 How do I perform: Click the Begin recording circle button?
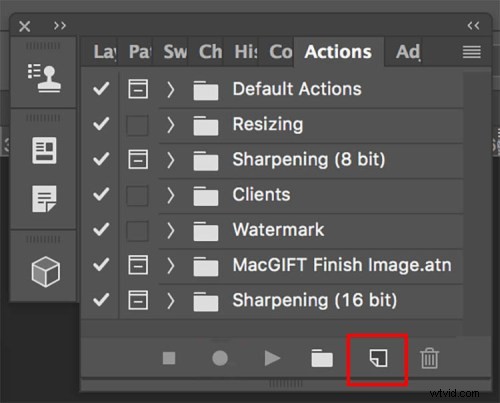tap(220, 358)
